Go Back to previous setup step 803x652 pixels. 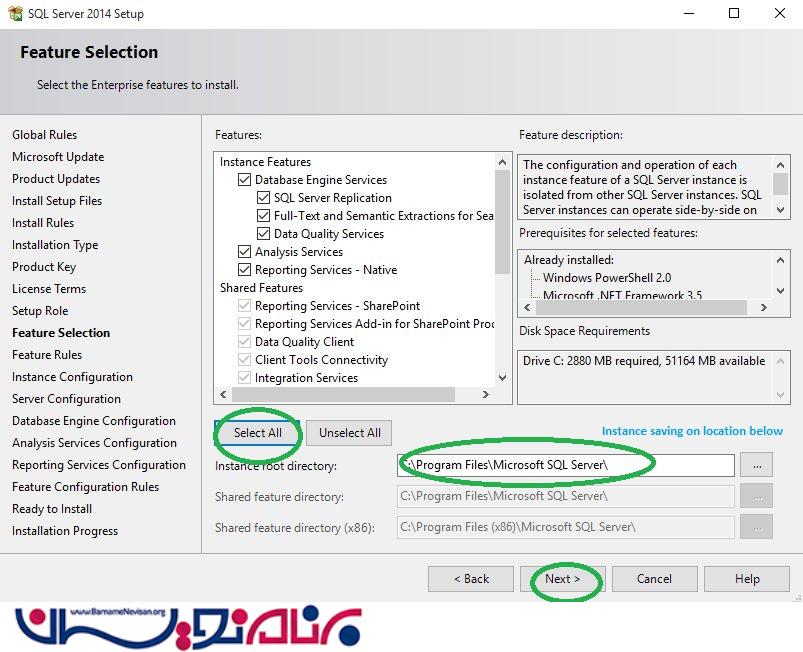(x=471, y=579)
